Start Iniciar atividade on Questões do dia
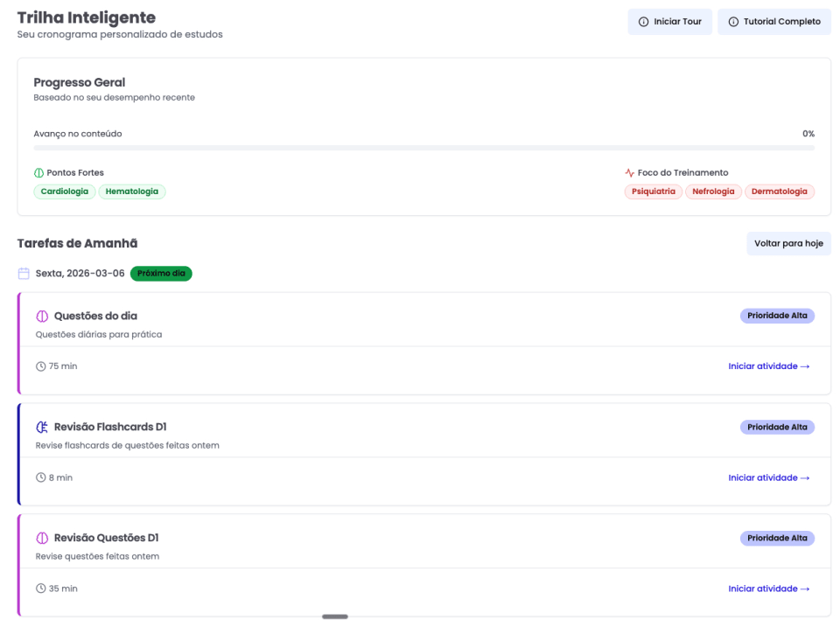 pos(769,366)
